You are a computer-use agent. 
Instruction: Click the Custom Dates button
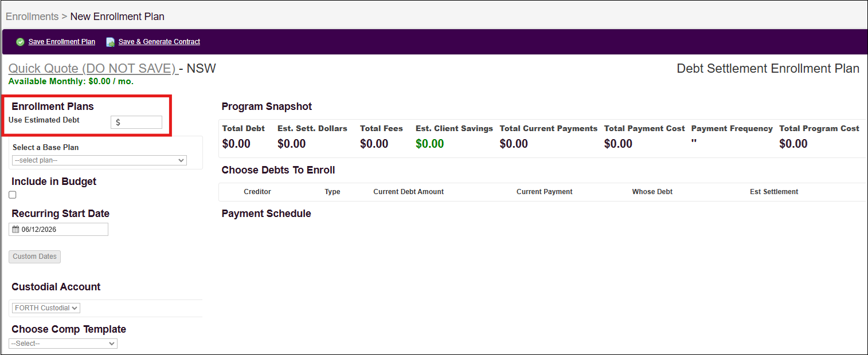34,257
